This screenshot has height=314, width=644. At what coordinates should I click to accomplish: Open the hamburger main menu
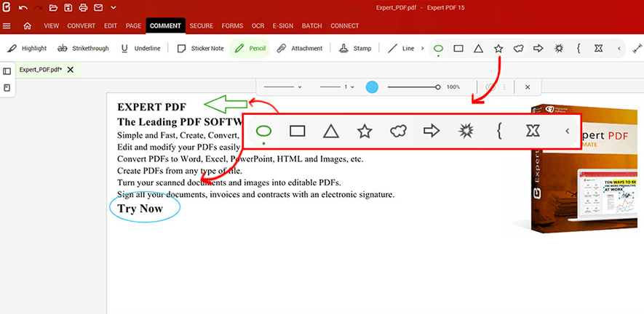(x=7, y=26)
